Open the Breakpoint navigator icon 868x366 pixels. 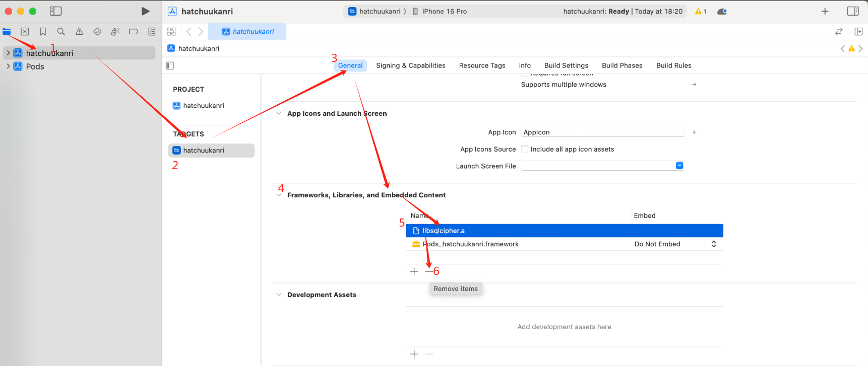134,32
